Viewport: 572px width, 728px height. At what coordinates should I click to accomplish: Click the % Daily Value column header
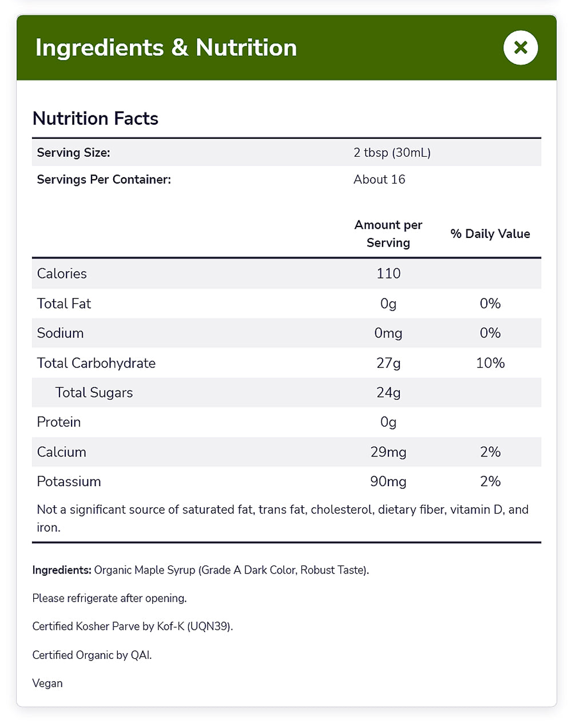coord(490,234)
